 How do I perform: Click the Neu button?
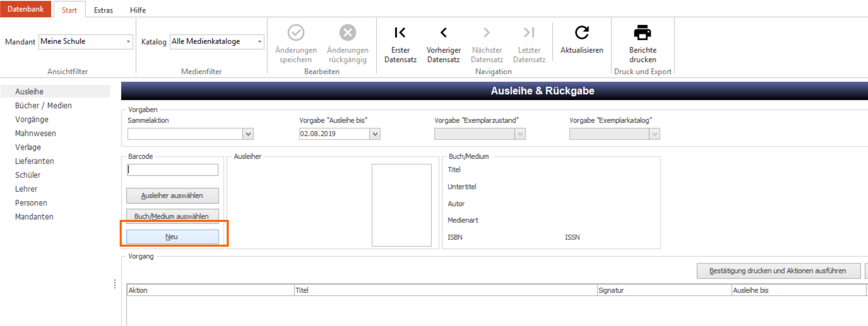172,237
